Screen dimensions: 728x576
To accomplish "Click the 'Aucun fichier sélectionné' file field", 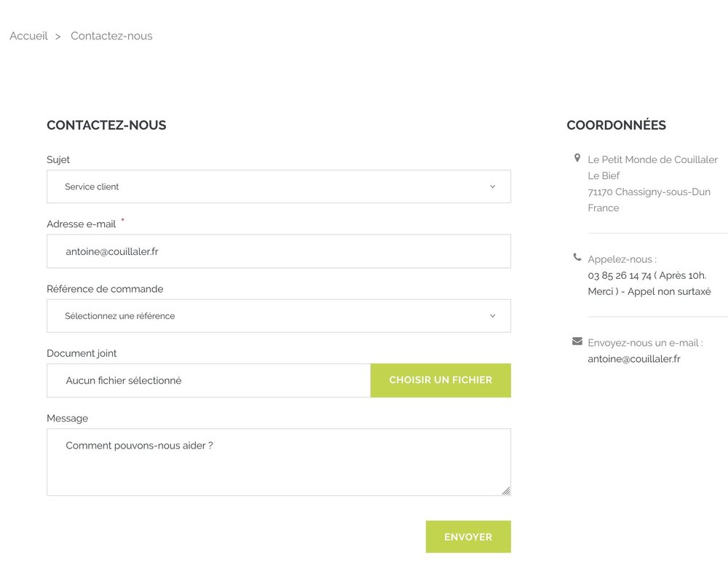I will [208, 380].
